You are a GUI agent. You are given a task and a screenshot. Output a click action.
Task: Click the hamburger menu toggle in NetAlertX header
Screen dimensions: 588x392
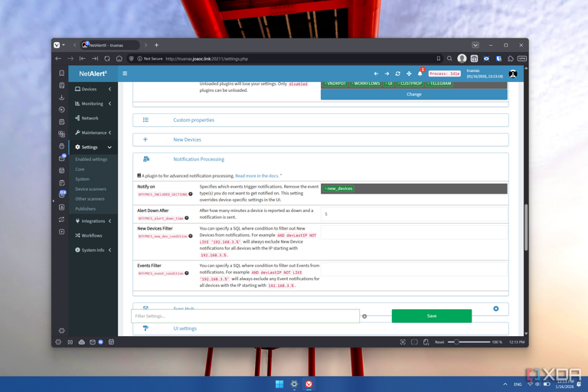(125, 73)
